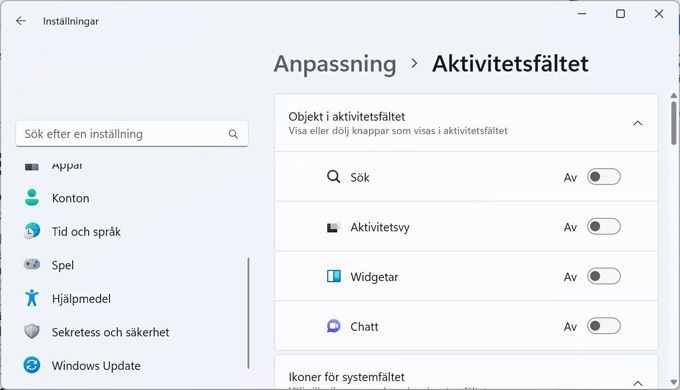
Task: Click the magnifier icon in search box
Action: click(x=233, y=134)
